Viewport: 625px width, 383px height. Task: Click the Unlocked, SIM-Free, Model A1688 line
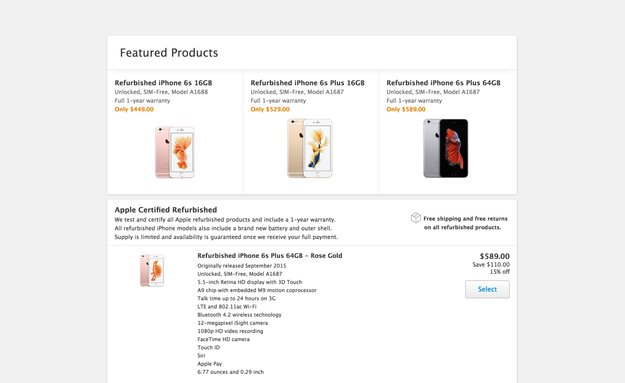tap(161, 92)
